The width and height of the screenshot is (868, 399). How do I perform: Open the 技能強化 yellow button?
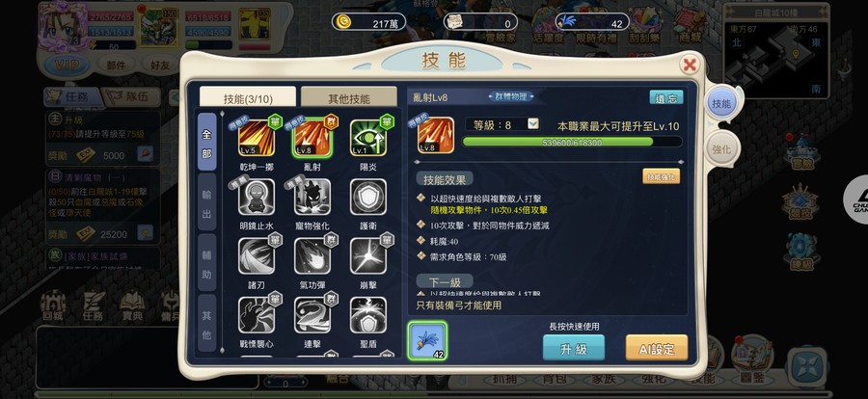(x=661, y=176)
